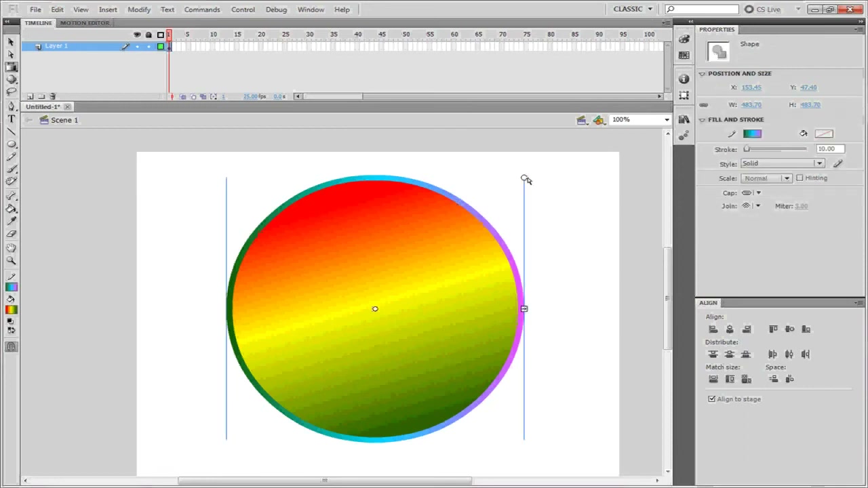Click Match width and height icon

click(x=747, y=380)
